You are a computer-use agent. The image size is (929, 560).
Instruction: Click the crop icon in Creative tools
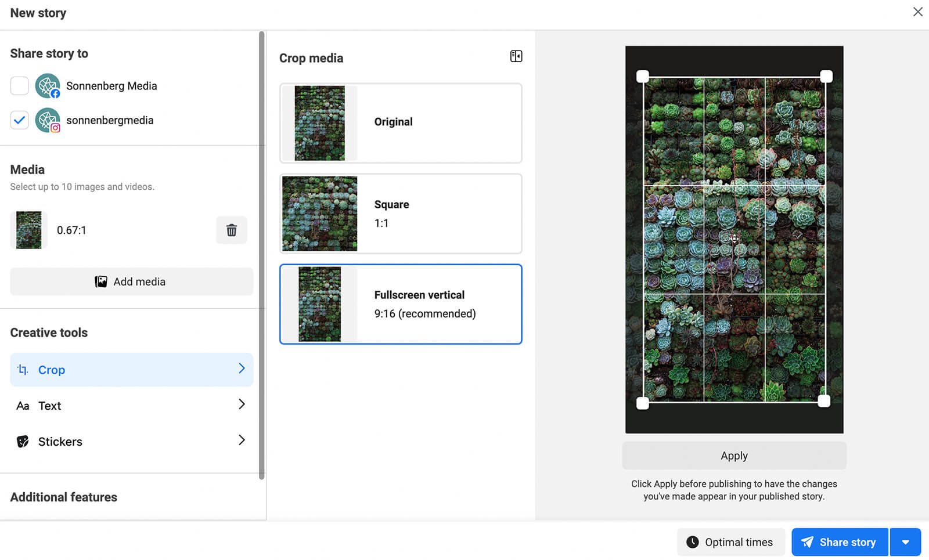click(23, 370)
